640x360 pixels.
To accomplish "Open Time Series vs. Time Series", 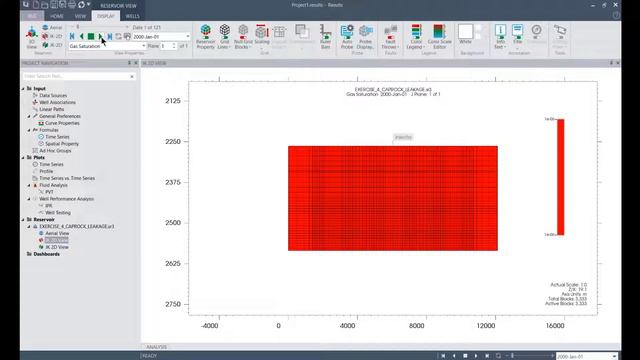I will click(67, 178).
